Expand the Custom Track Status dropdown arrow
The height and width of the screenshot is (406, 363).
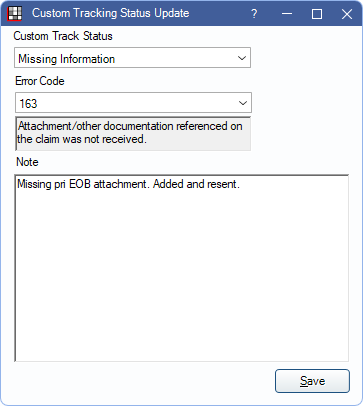click(x=242, y=58)
